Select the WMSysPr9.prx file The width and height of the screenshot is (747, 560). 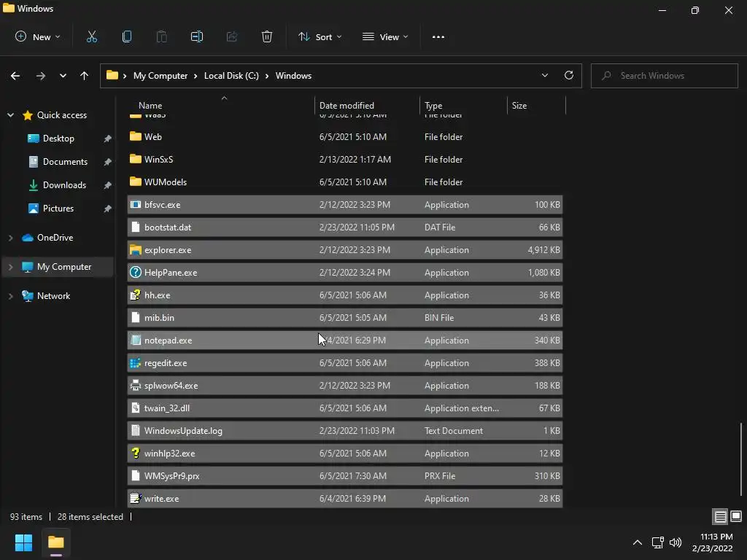[345, 475]
